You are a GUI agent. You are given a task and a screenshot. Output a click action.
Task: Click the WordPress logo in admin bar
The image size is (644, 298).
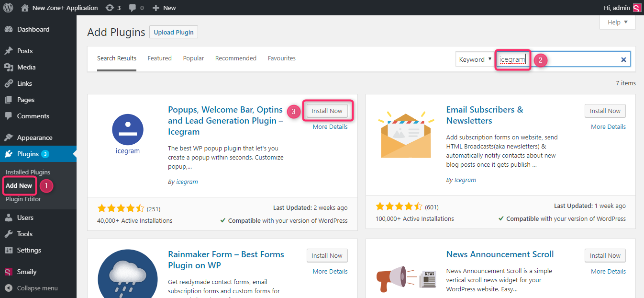click(8, 8)
